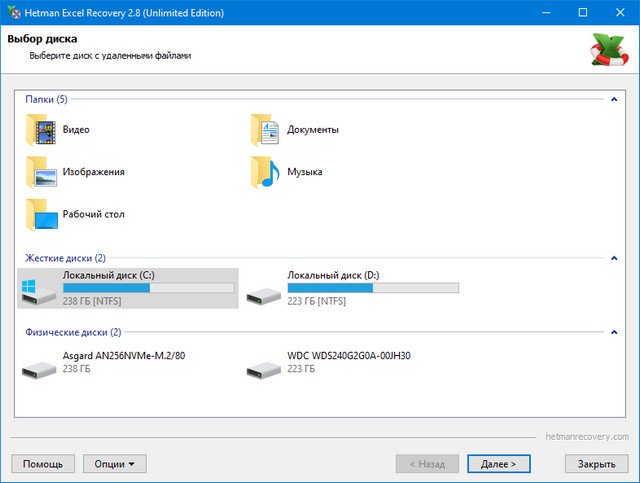The height and width of the screenshot is (483, 640).
Task: Click the 223 ГБ size under WDC
Action: coord(301,369)
